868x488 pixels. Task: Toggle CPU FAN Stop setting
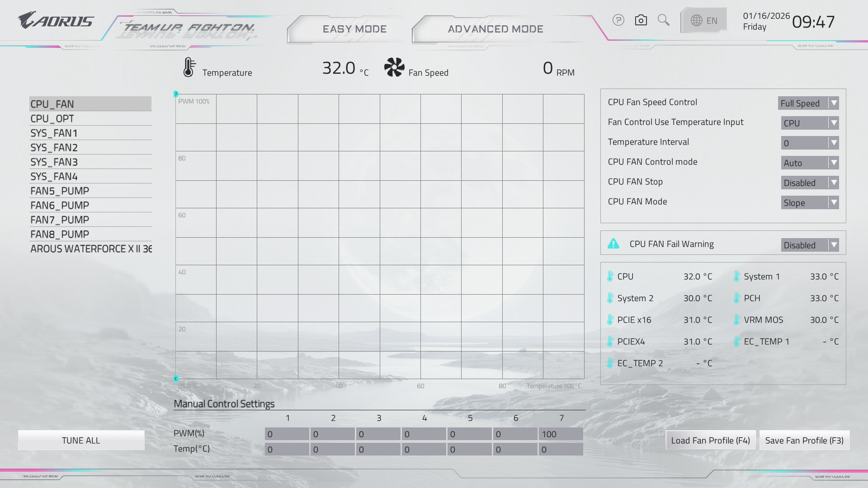click(x=810, y=183)
